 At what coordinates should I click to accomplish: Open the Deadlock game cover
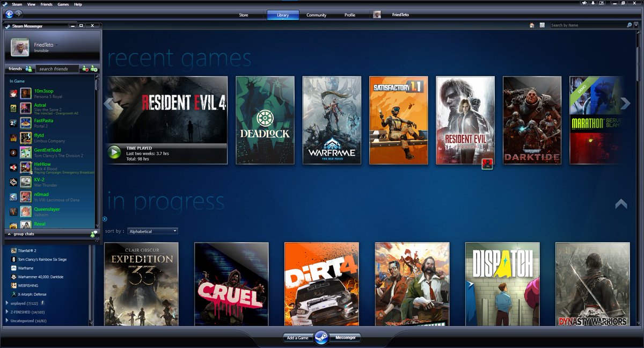265,120
